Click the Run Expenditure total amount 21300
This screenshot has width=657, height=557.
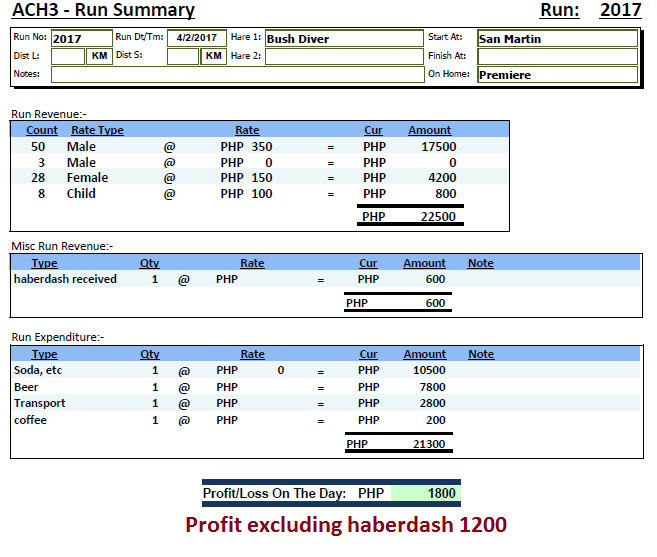429,444
